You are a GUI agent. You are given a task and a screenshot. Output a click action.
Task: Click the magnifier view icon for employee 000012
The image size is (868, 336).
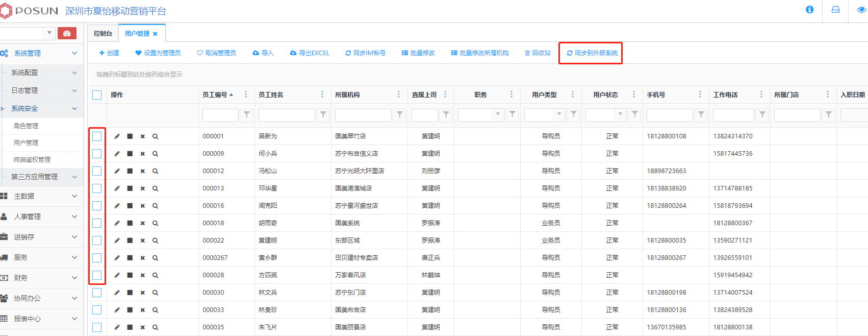tap(155, 171)
